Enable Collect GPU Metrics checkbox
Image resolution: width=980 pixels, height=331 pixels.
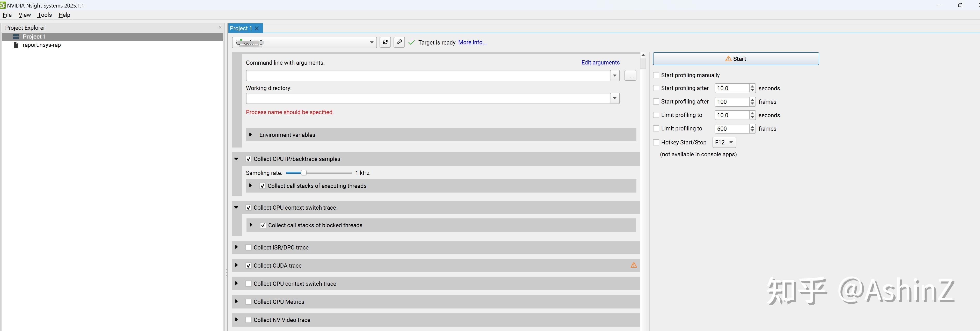point(248,302)
